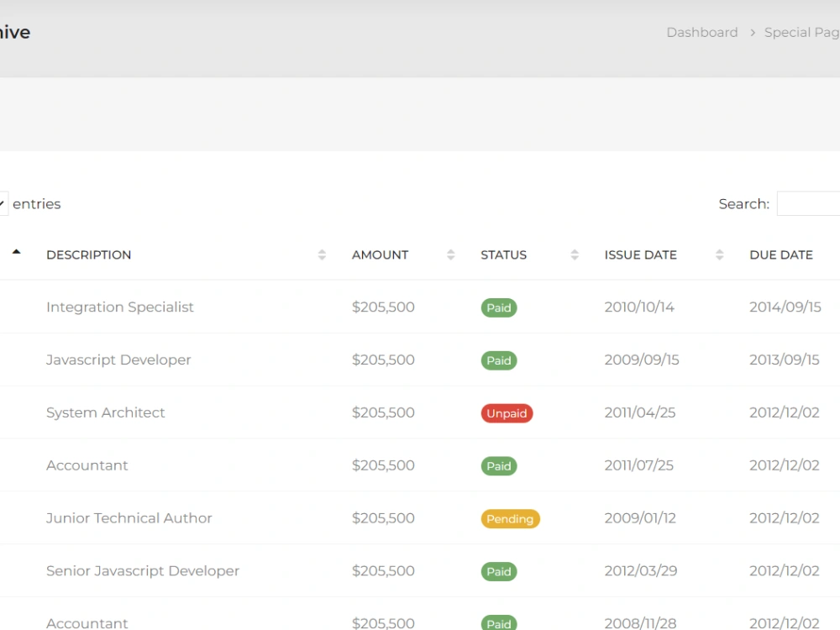This screenshot has width=840, height=630.
Task: Click the breadcrumb separator chevron
Action: 752,32
